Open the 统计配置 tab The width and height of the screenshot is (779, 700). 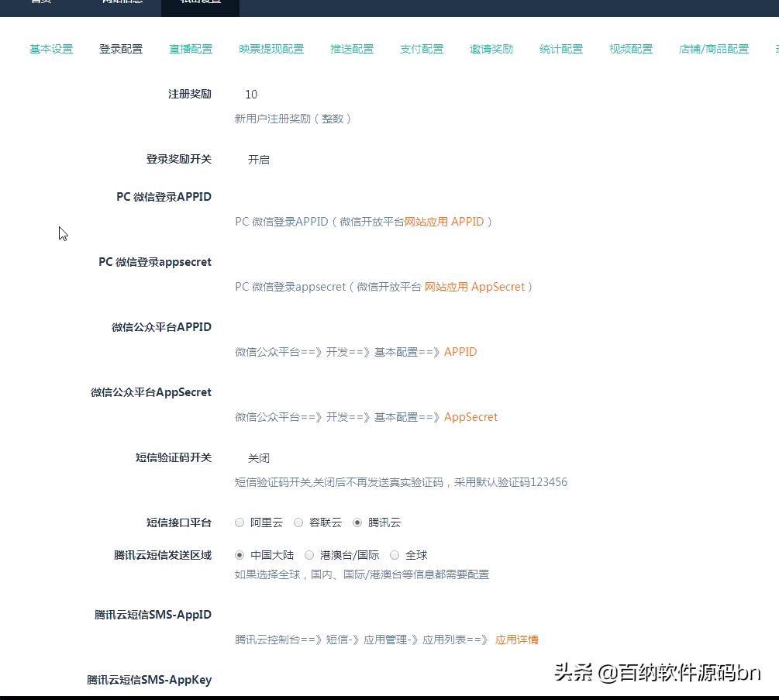click(x=561, y=49)
